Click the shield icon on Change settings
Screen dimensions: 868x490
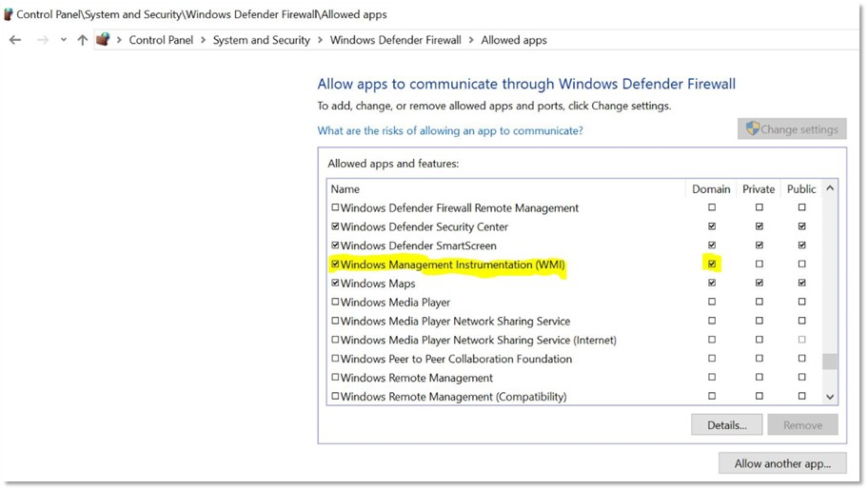click(x=752, y=129)
